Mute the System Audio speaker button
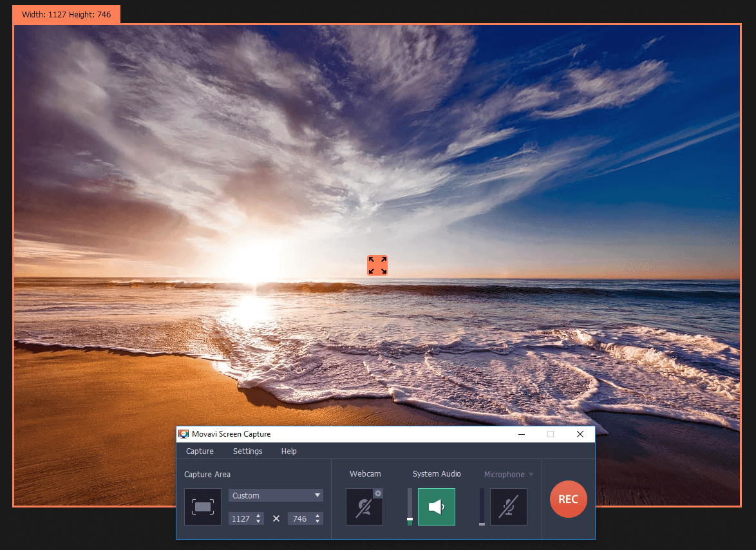Image resolution: width=756 pixels, height=550 pixels. [437, 507]
